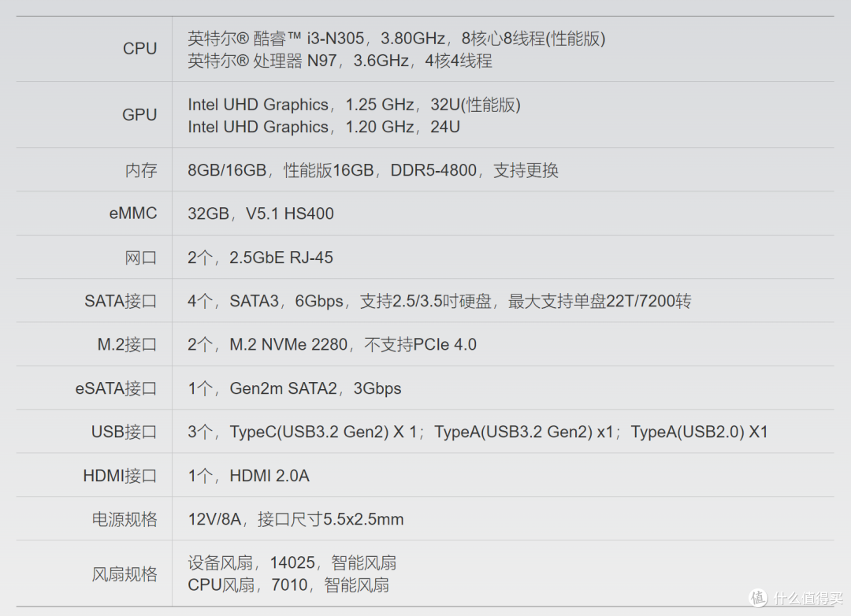Click the N97 processor specification line

(x=340, y=61)
